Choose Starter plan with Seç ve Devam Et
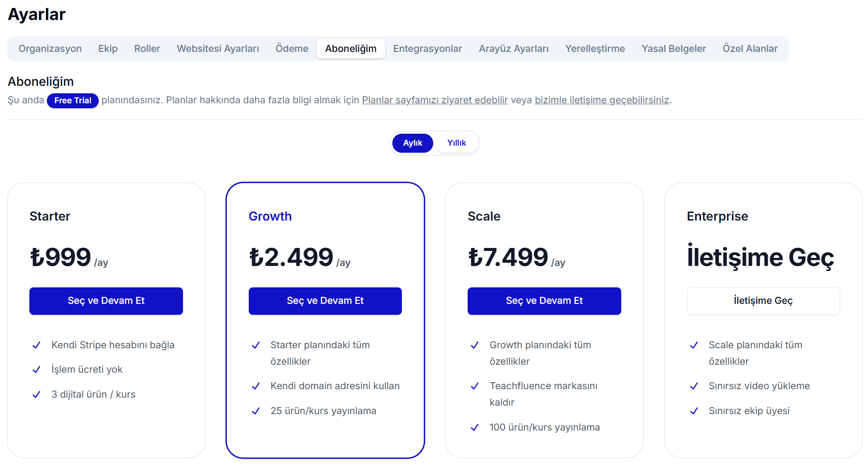Screen dimensions: 868x465 106,301
